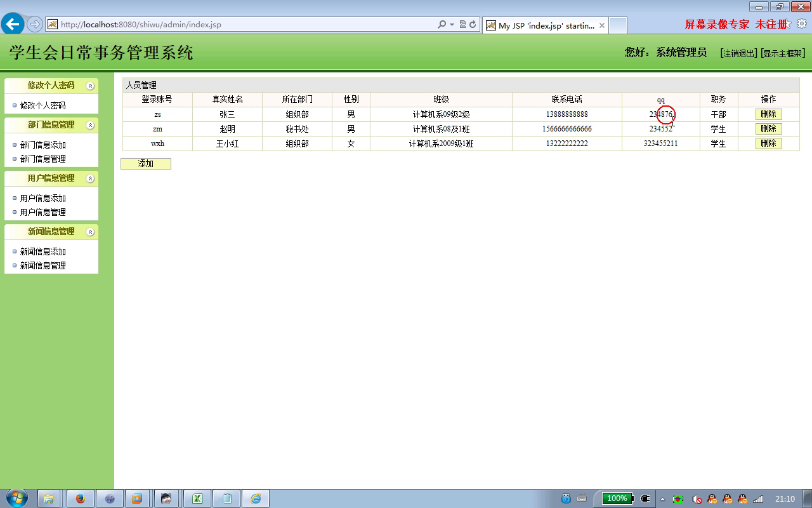Open 新闻信息添加 in the sidebar
Screen dimensions: 812x508
tap(43, 251)
